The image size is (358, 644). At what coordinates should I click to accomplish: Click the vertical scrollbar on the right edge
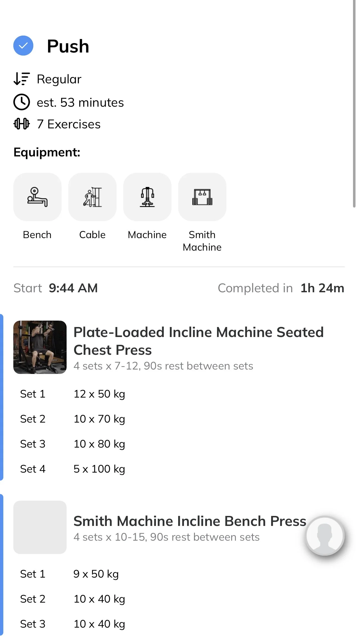[x=354, y=104]
